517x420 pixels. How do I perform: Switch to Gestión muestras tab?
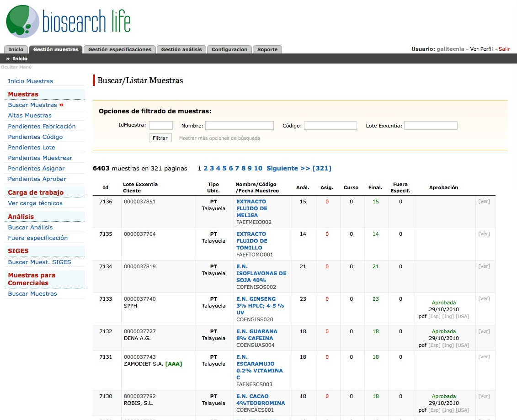click(x=56, y=49)
